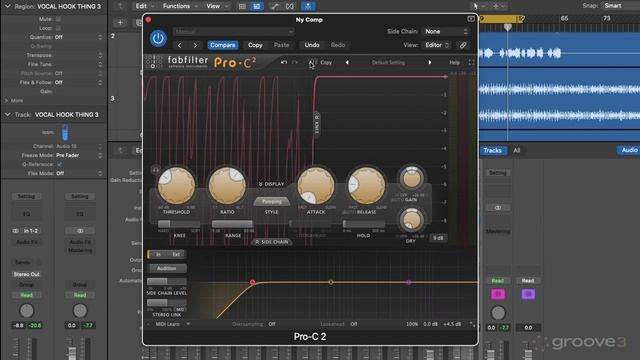This screenshot has height=360, width=640.
Task: Toggle the MID stereo link mode
Action: (x=180, y=309)
